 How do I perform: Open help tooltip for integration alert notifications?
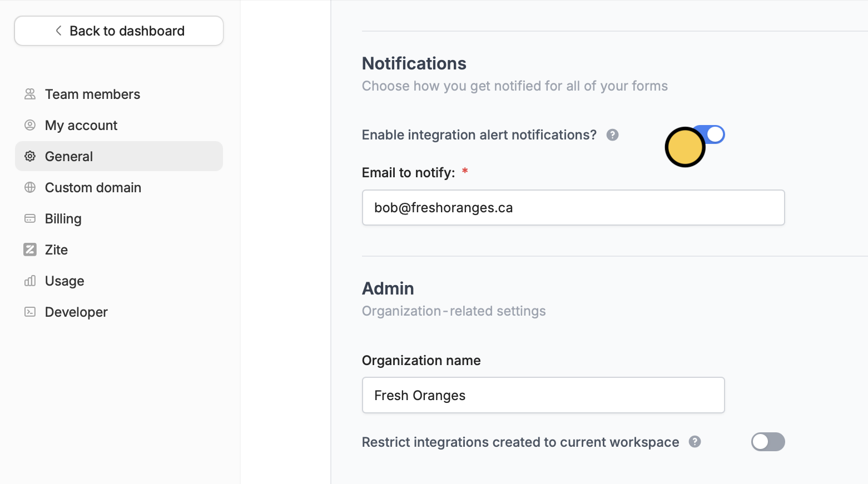coord(612,135)
